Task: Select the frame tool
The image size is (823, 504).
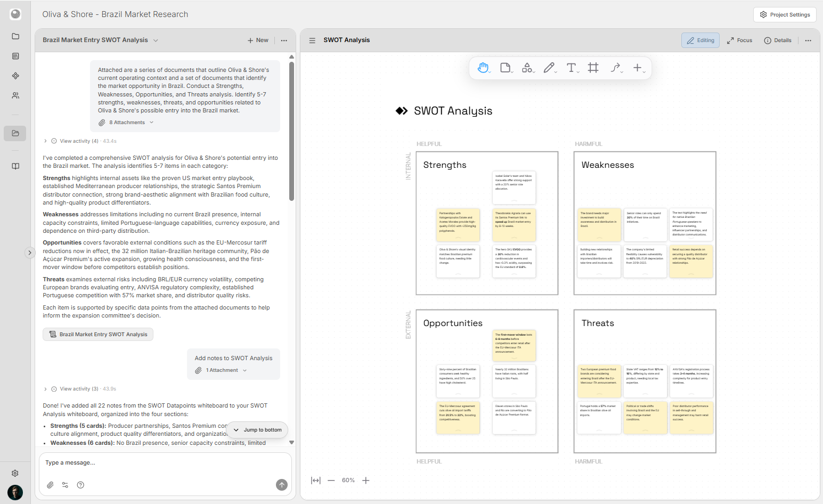Action: pyautogui.click(x=593, y=68)
